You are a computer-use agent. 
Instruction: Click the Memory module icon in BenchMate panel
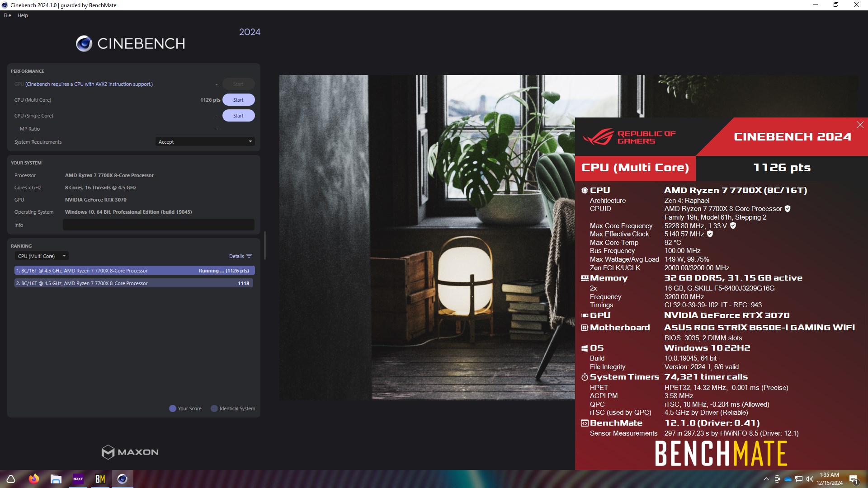coord(585,278)
